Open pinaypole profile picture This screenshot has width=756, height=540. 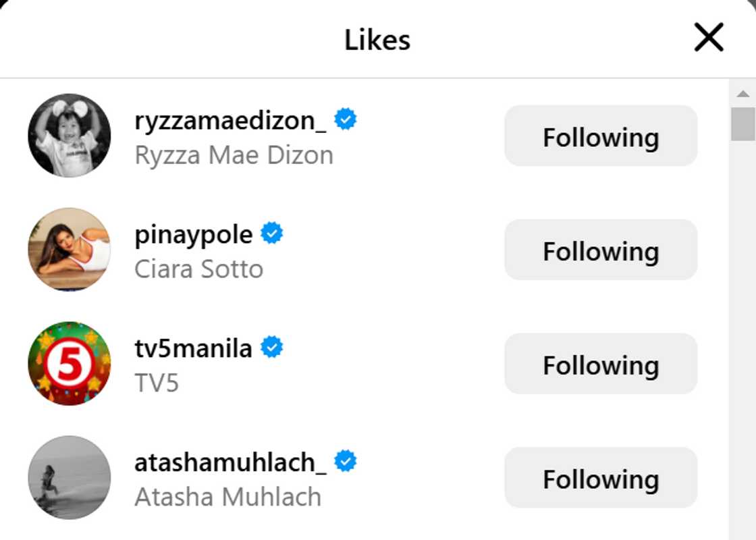[70, 249]
